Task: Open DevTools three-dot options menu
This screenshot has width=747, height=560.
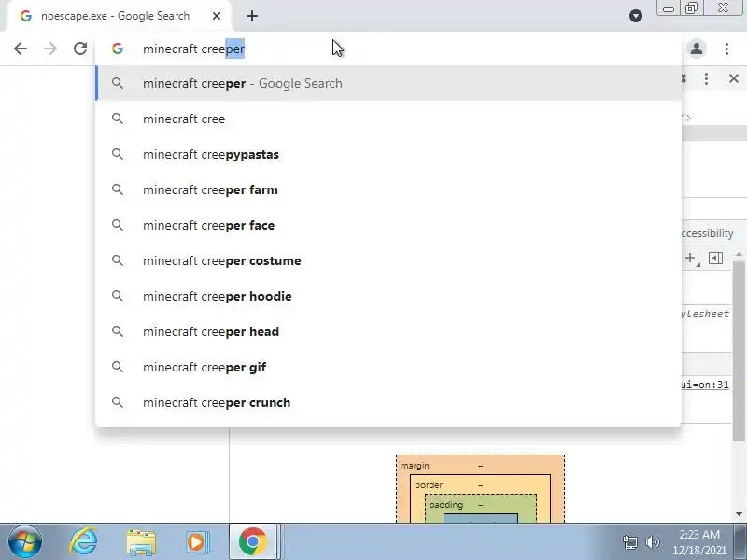Action: (x=706, y=78)
